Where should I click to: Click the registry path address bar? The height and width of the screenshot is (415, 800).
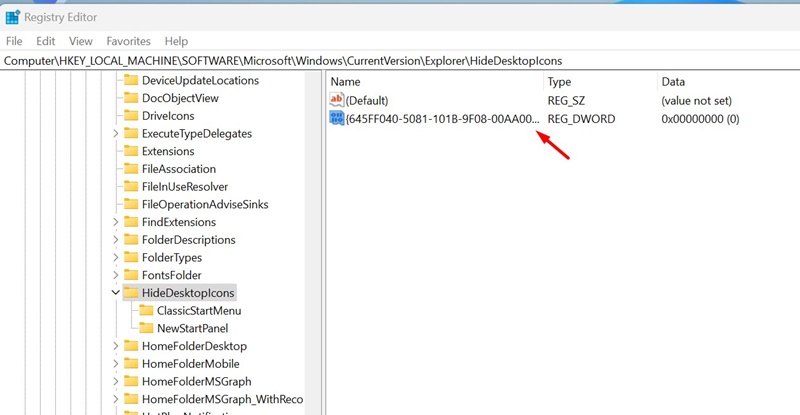pyautogui.click(x=400, y=61)
